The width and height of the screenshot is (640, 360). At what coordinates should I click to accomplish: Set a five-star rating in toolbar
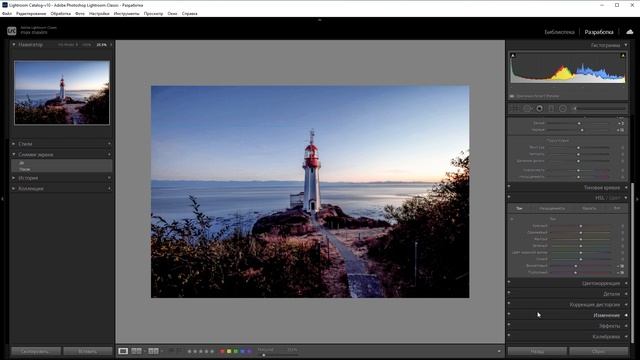pos(212,351)
